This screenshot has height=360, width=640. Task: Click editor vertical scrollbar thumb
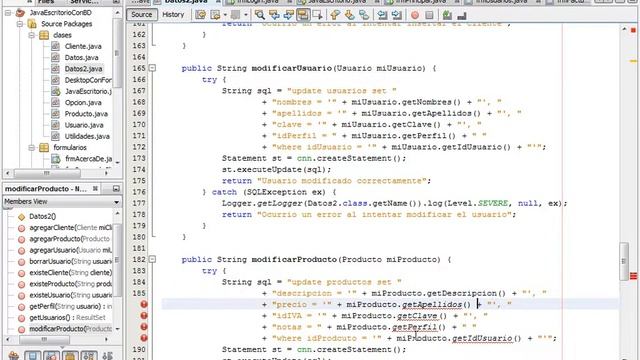point(624,261)
